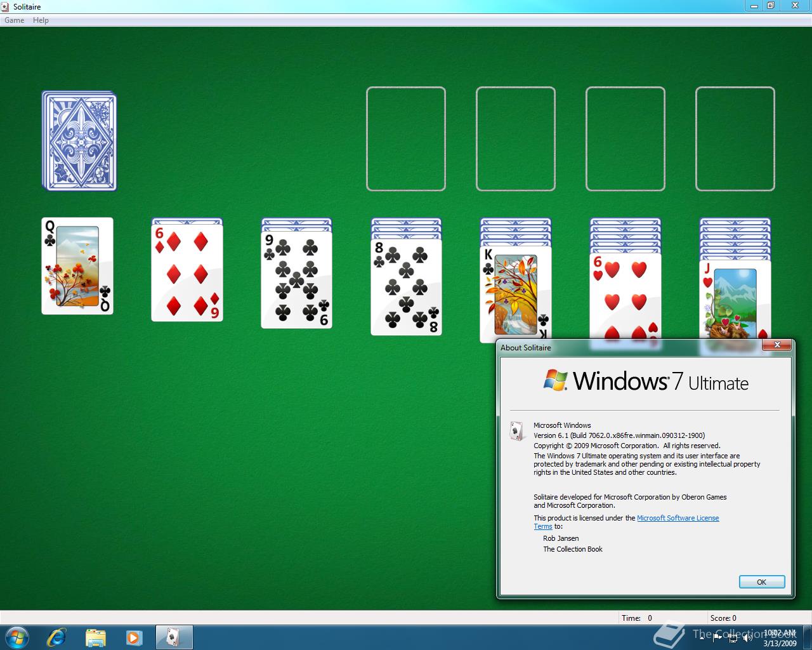Select the 6 of diamonds card
The height and width of the screenshot is (650, 812).
tap(187, 273)
